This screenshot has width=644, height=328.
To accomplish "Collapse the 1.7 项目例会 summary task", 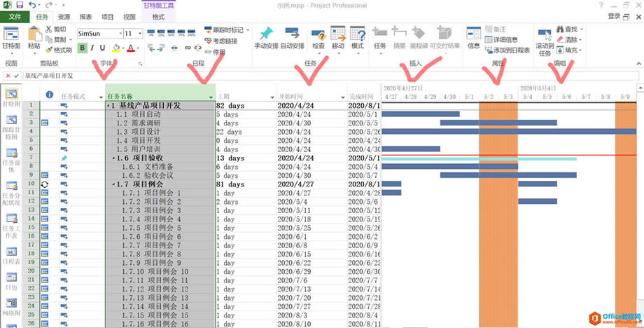I will click(118, 184).
